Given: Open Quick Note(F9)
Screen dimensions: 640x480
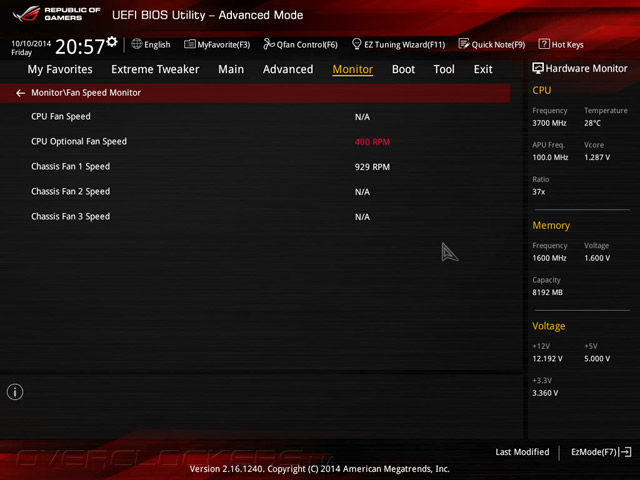Looking at the screenshot, I should click(492, 44).
